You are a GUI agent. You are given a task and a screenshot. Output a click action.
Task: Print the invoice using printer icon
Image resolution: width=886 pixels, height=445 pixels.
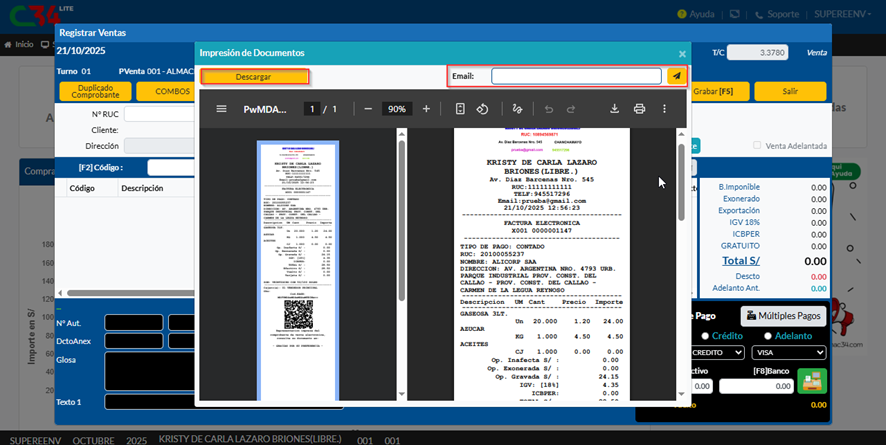(x=639, y=109)
